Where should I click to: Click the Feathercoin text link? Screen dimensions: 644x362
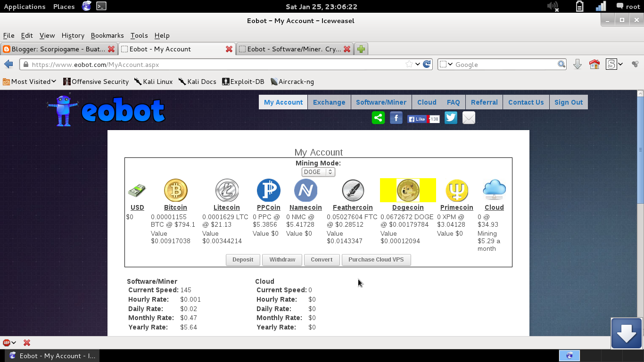[353, 207]
